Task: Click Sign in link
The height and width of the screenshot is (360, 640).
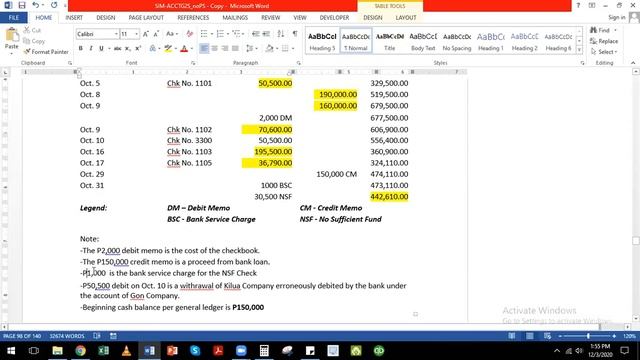Action: point(616,18)
